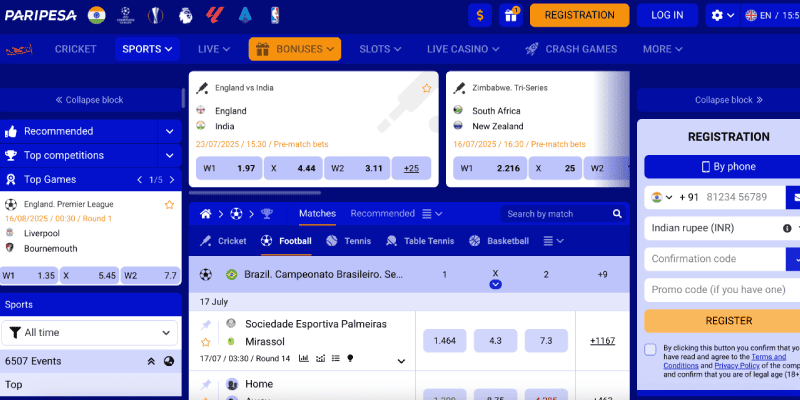Screen dimensions: 800x400
Task: Expand the Recommended section
Action: (169, 132)
